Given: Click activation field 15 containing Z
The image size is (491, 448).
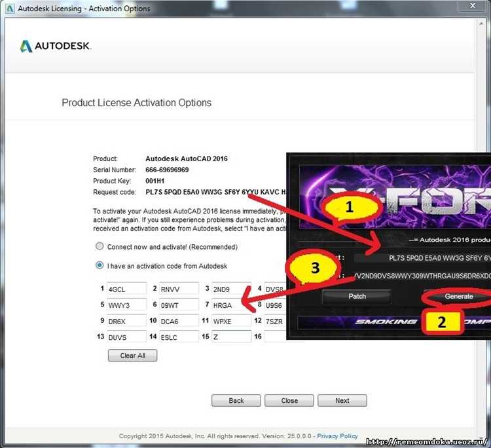Looking at the screenshot, I should click(231, 337).
